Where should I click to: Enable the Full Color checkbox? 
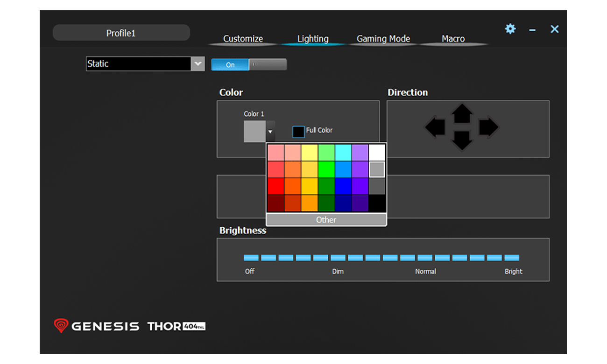(x=298, y=132)
